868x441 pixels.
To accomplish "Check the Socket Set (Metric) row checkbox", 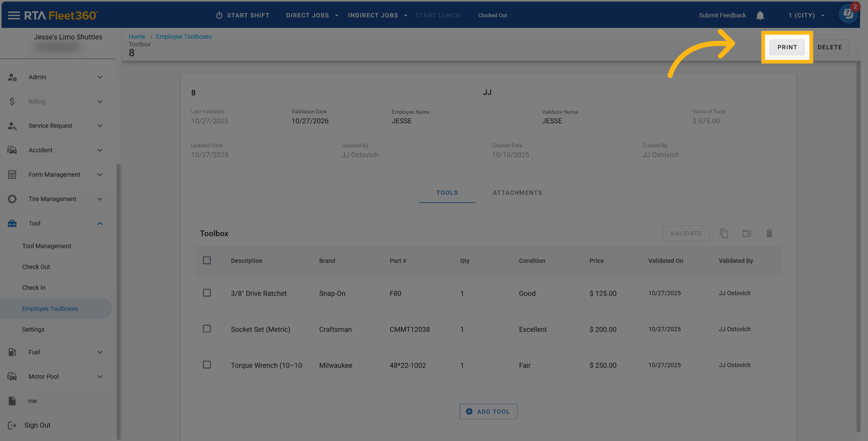I will coord(207,329).
